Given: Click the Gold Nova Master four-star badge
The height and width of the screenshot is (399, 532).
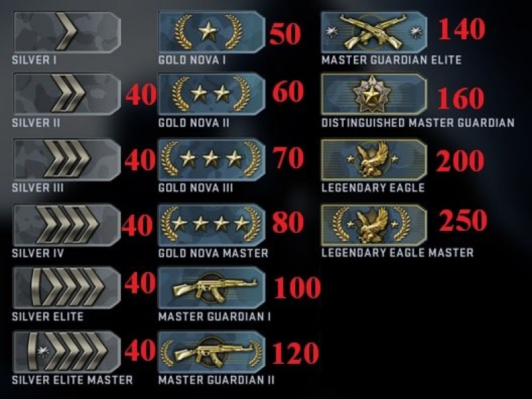Looking at the screenshot, I should pos(211,224).
